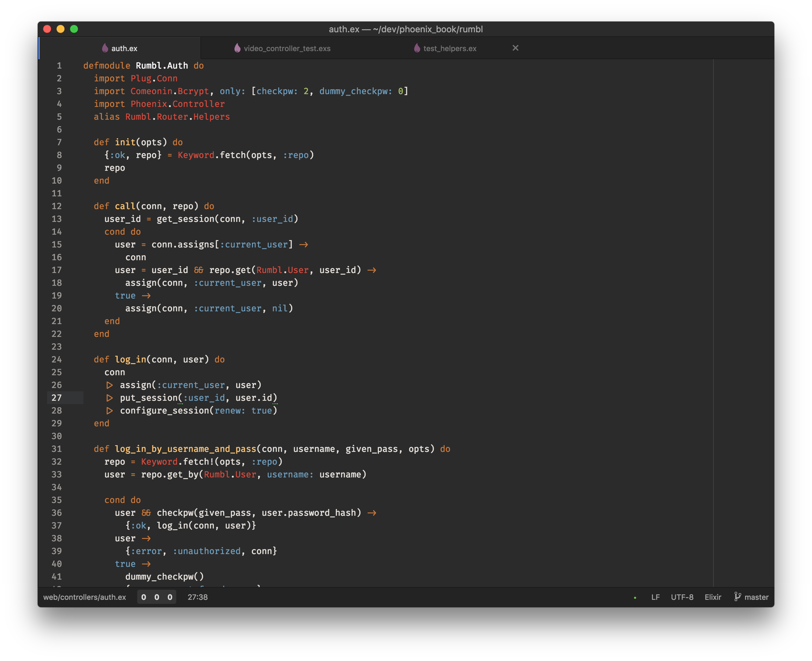Screen dimensions: 812x661
Task: Click the Elixir icon on test_helpers.ex tab
Action: tap(417, 48)
